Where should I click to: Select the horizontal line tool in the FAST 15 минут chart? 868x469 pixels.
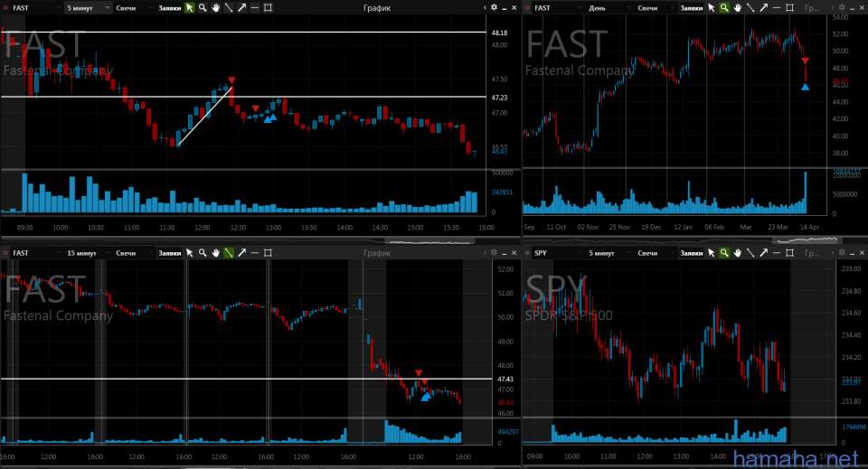point(255,253)
